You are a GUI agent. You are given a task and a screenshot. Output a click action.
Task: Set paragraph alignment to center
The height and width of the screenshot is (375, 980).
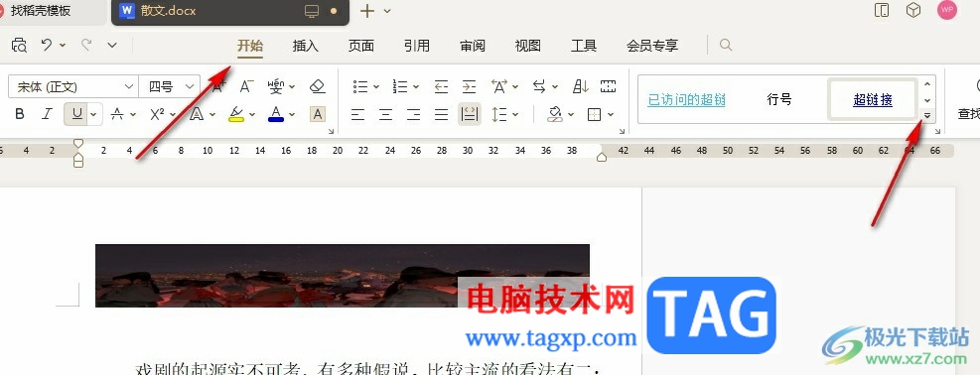pos(385,114)
